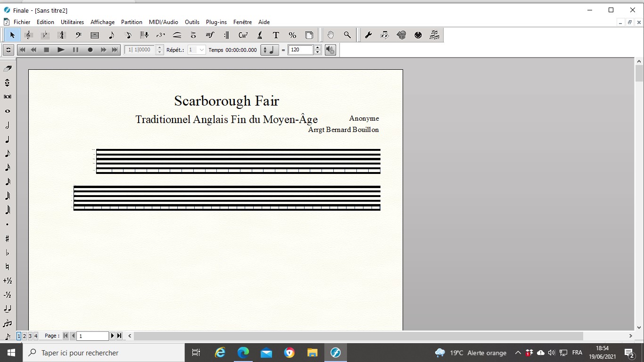Screen dimensions: 644x362
Task: Toggle the flat accidental in left palette
Action: pyautogui.click(x=8, y=253)
